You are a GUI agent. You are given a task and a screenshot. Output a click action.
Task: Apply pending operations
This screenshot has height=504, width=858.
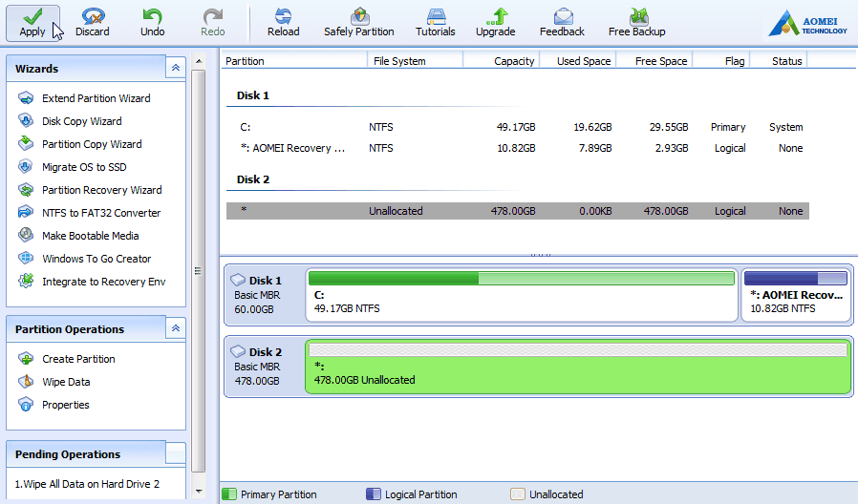click(x=32, y=23)
